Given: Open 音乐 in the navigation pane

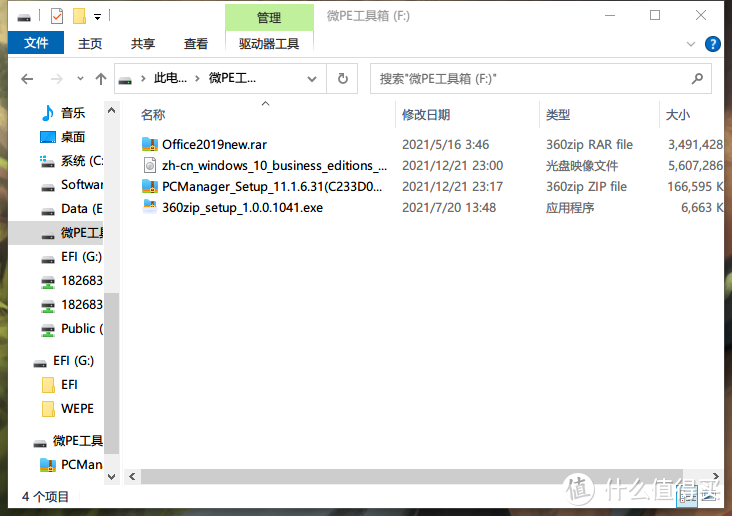Looking at the screenshot, I should coord(73,113).
